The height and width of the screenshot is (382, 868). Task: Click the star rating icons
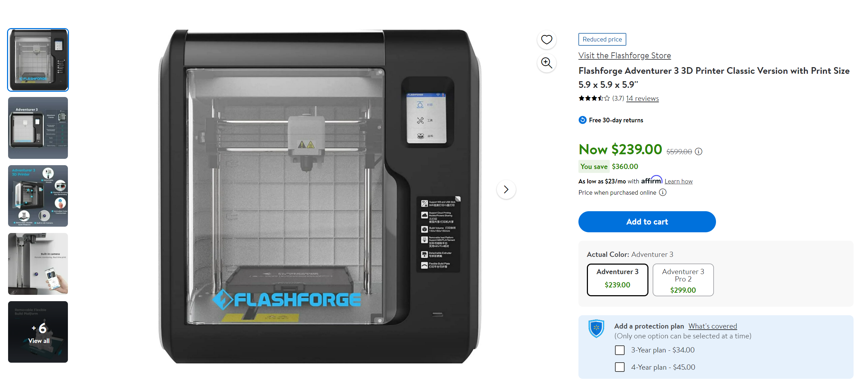tap(594, 98)
